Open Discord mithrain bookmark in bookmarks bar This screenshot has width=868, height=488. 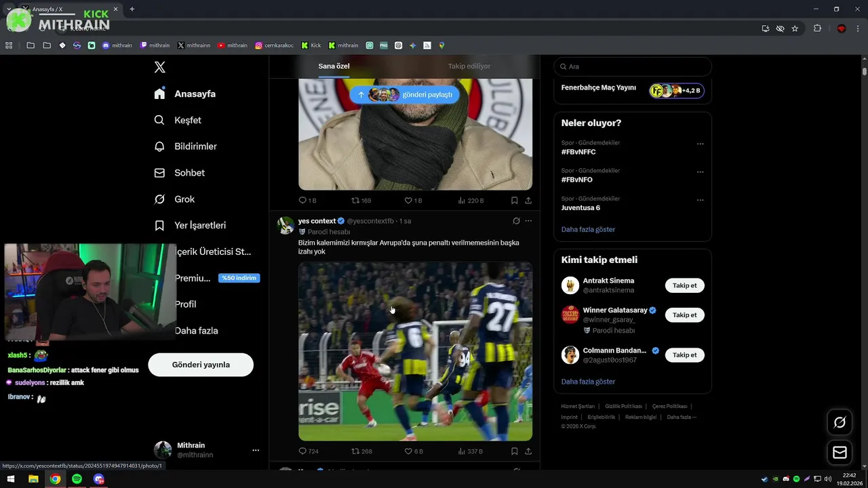tap(117, 45)
